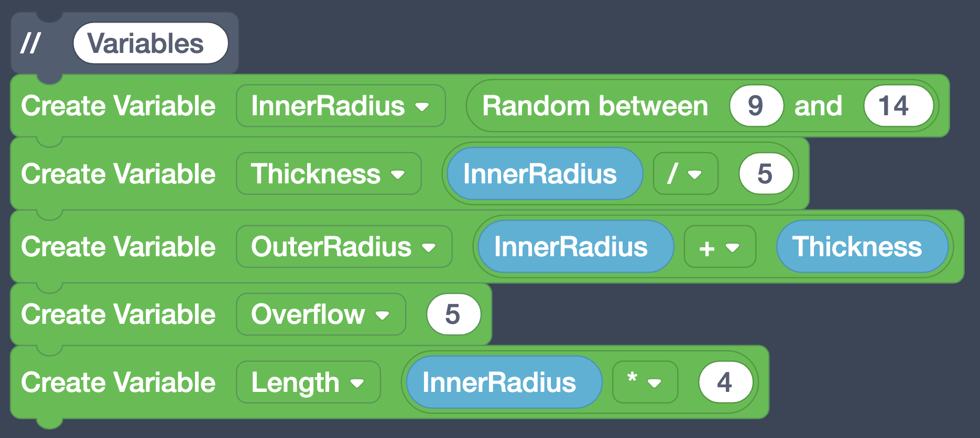Click the Variables comment text field

click(x=151, y=43)
